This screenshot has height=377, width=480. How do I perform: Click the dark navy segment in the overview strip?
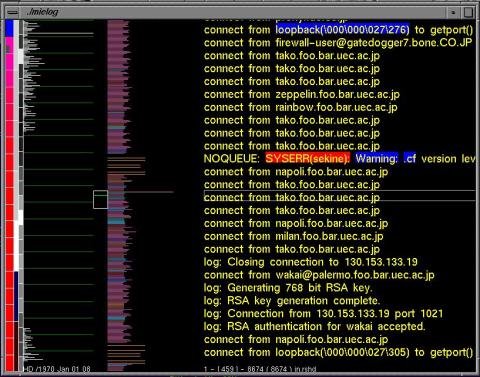[x=16, y=296]
